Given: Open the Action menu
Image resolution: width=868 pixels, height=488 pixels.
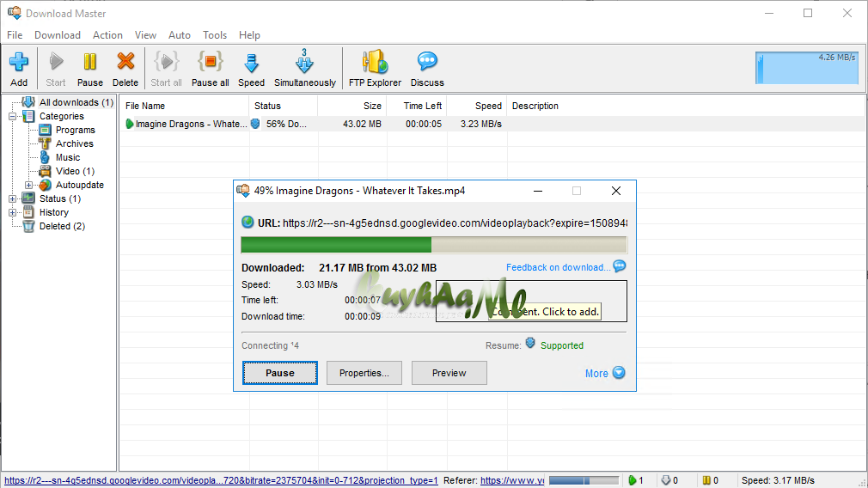Looking at the screenshot, I should (x=107, y=35).
